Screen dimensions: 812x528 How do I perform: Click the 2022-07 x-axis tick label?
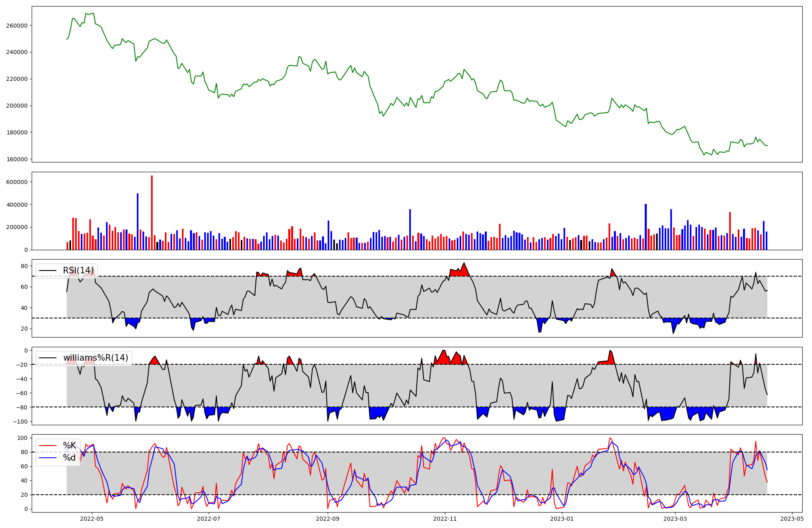[209, 519]
